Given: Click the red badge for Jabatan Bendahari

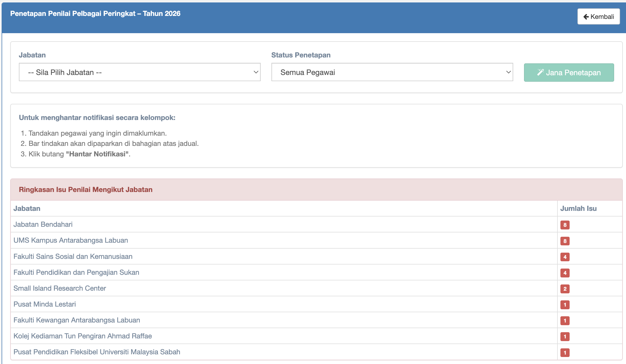Looking at the screenshot, I should [565, 225].
